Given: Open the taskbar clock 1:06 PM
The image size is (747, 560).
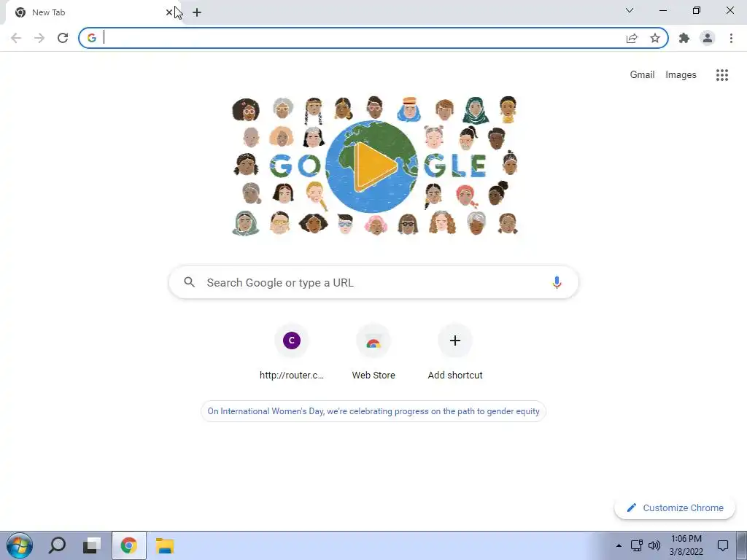Looking at the screenshot, I should pyautogui.click(x=686, y=545).
